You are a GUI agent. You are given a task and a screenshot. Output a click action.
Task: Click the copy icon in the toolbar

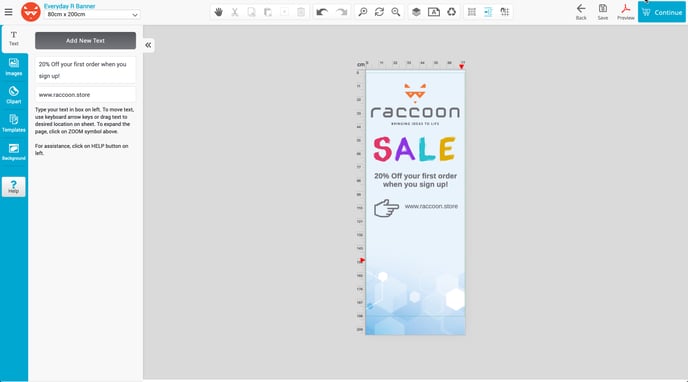pos(251,12)
